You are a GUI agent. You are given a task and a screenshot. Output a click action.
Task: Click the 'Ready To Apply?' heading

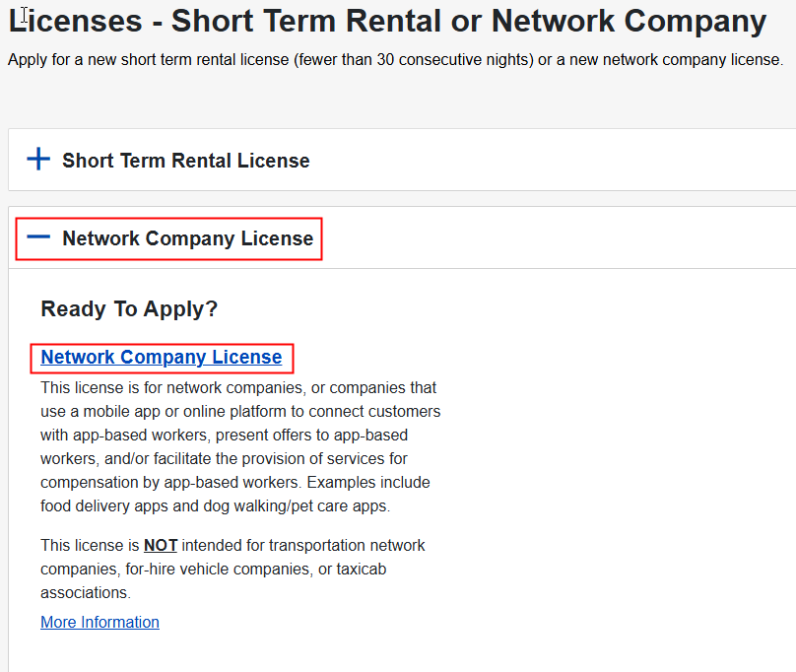(129, 309)
